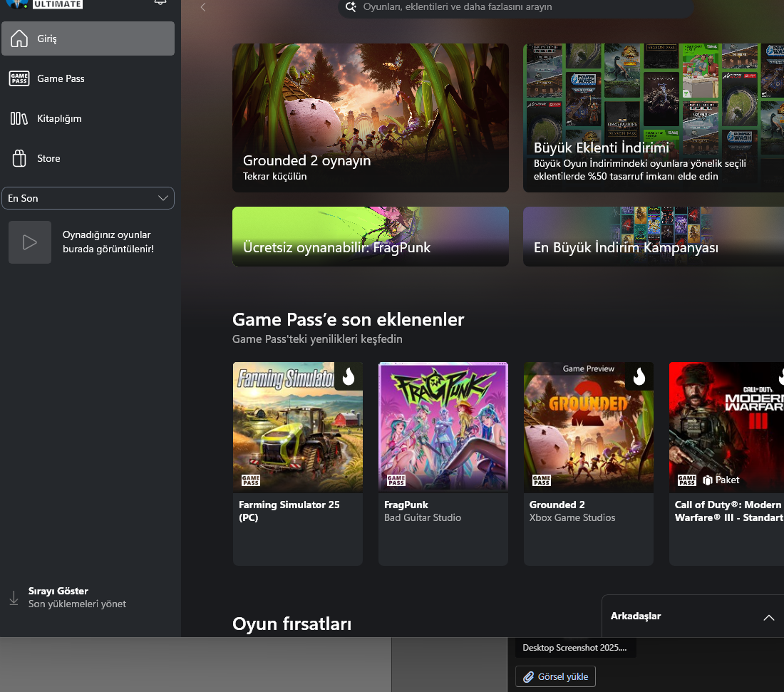Open Call of Duty Modern Warfare III card
The image size is (784, 692).
tap(726, 464)
